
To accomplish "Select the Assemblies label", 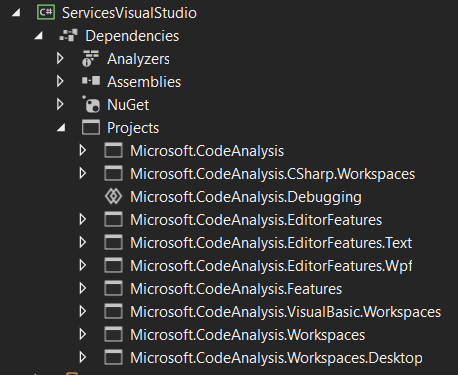I will tap(144, 82).
